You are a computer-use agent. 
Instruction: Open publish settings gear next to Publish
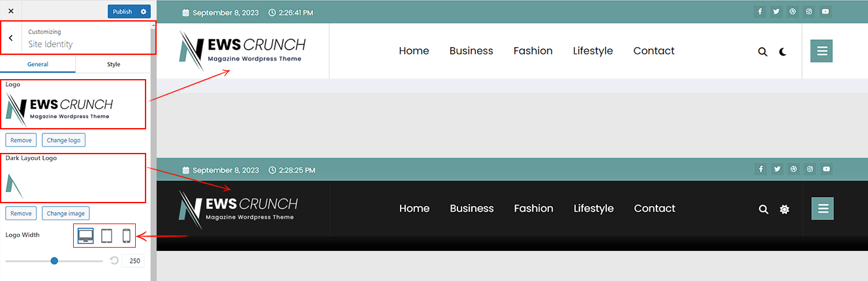pos(144,12)
